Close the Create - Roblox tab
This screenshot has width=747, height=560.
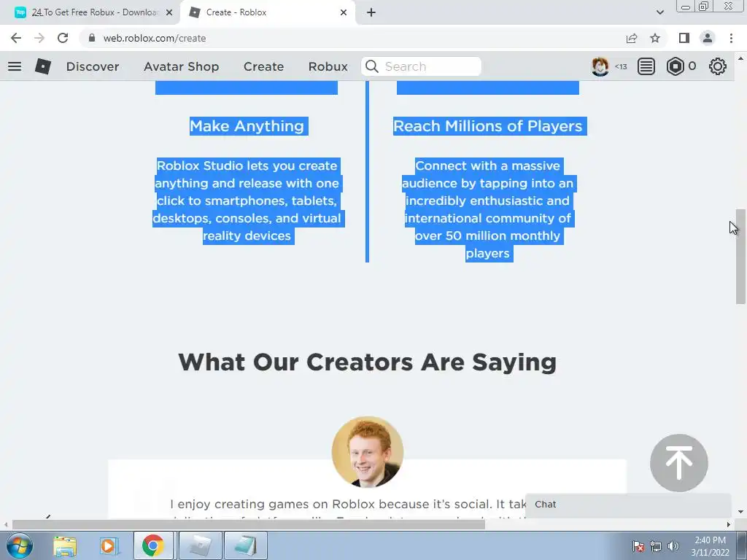(344, 12)
